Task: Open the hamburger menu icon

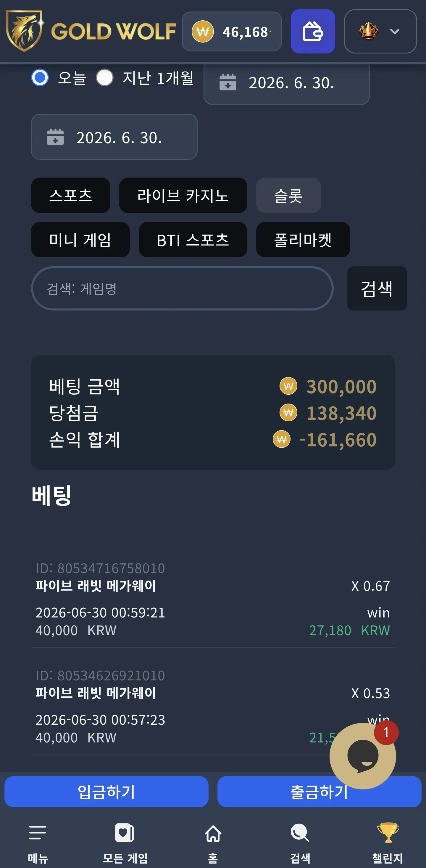Action: click(38, 832)
